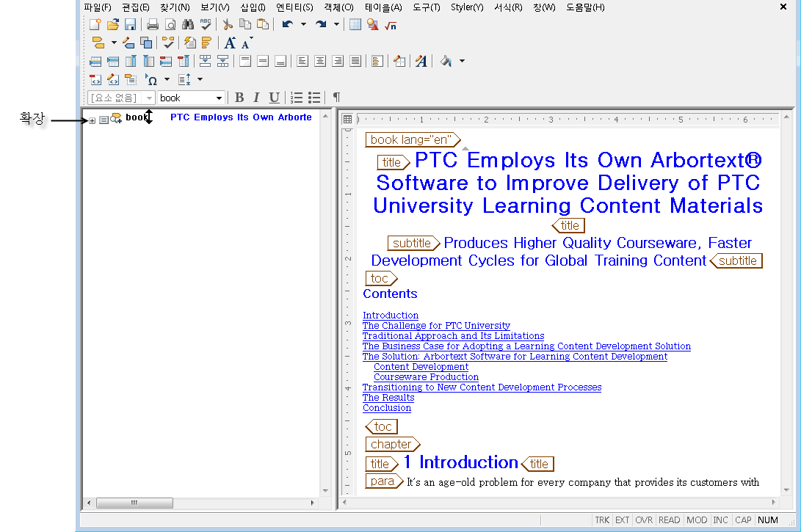The height and width of the screenshot is (532, 801).
Task: Expand the book node in the outline tree
Action: [x=92, y=120]
